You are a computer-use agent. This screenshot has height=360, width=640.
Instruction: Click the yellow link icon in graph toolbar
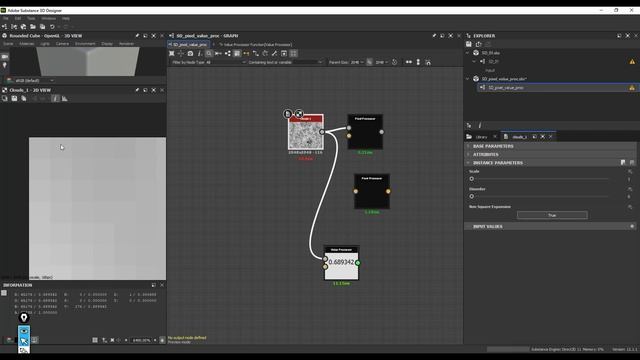pyautogui.click(x=246, y=53)
